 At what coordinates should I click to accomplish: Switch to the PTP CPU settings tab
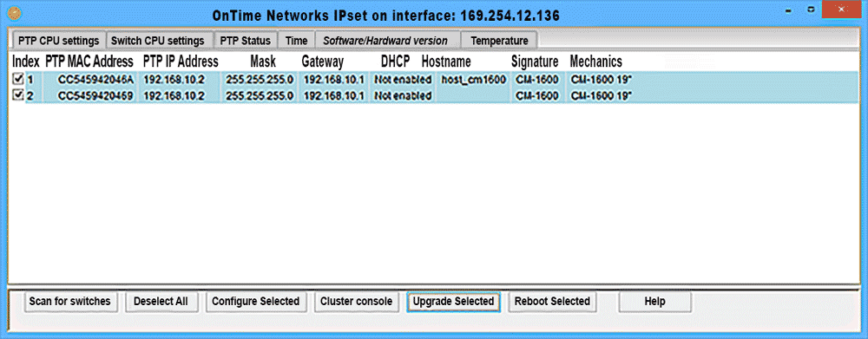pyautogui.click(x=58, y=41)
